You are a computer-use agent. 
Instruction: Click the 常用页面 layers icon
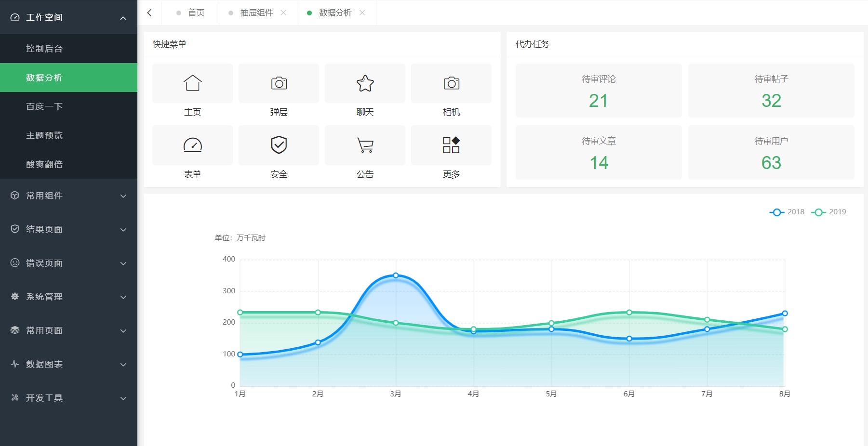pyautogui.click(x=15, y=330)
